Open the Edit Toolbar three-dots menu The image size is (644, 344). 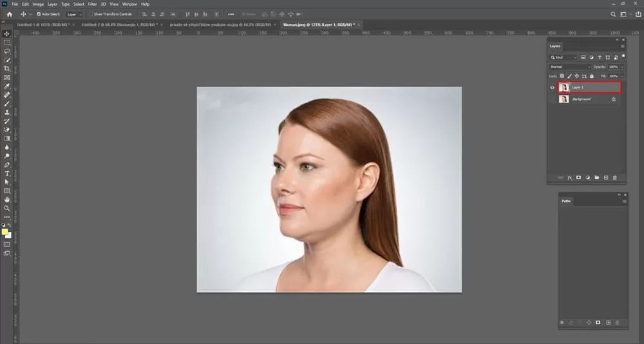(x=7, y=217)
